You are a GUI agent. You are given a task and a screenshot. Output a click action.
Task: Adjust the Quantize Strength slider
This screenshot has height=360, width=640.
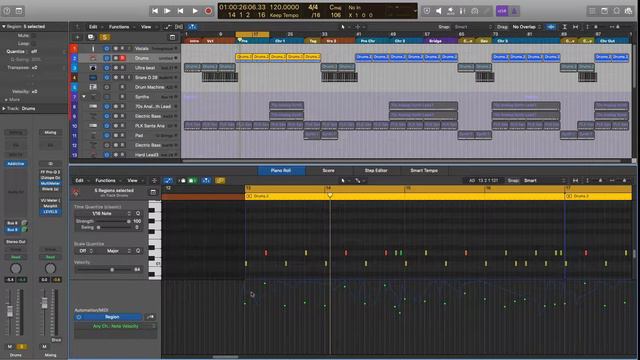(113, 221)
